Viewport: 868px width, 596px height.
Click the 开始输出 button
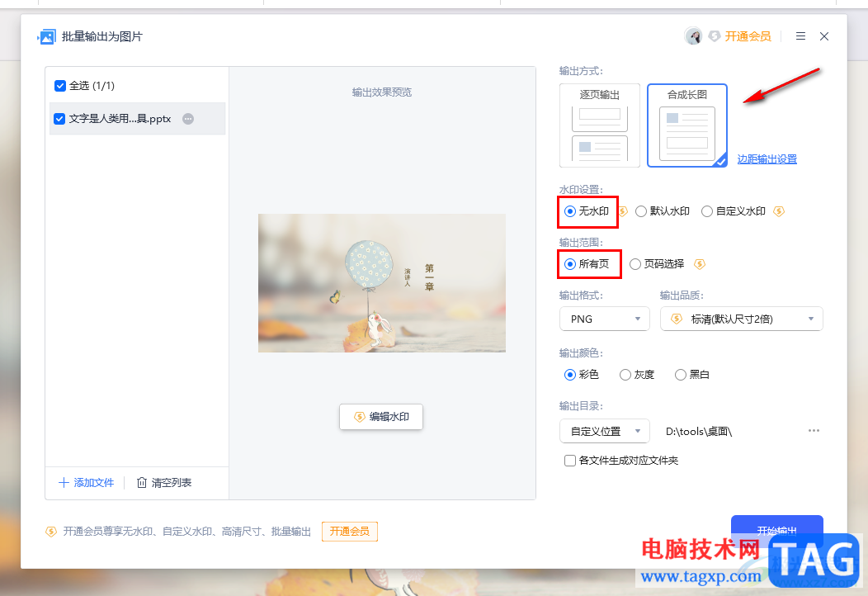coord(776,531)
